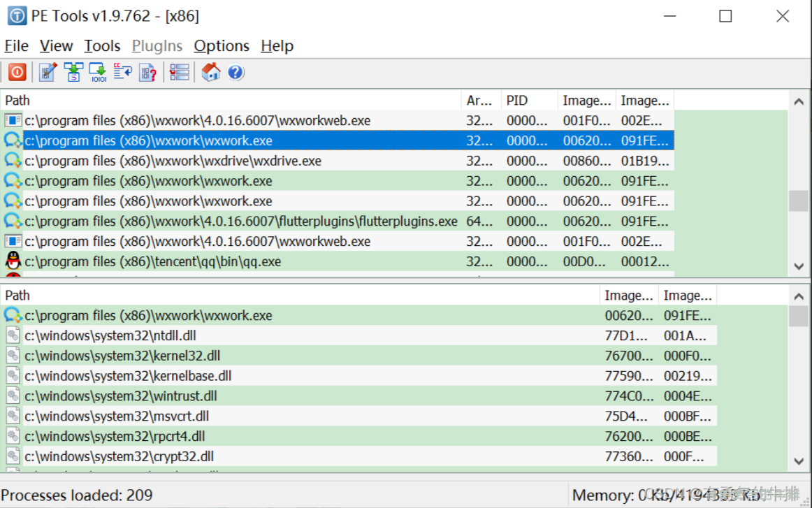Viewport: 812px width, 508px height.
Task: Launch the PE Sniffer file identifier icon
Action: coord(147,72)
